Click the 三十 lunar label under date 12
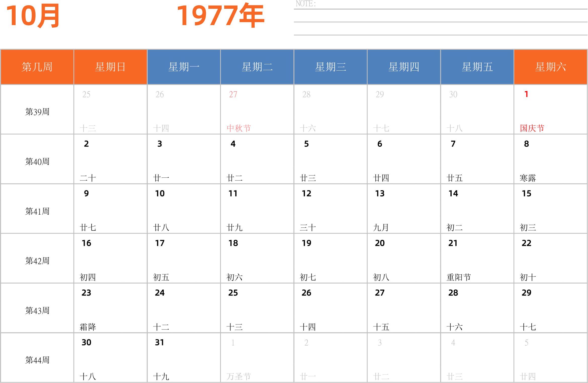The width and height of the screenshot is (588, 383). coord(308,228)
